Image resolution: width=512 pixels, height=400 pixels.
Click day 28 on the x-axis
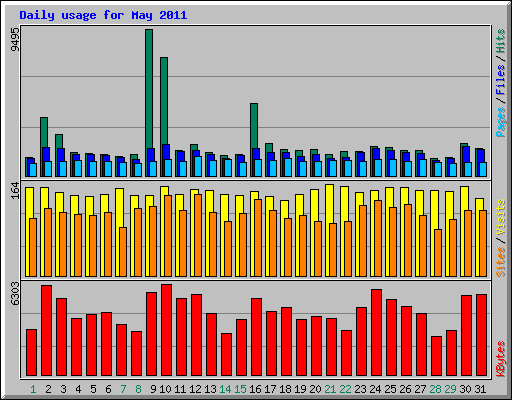[435, 389]
